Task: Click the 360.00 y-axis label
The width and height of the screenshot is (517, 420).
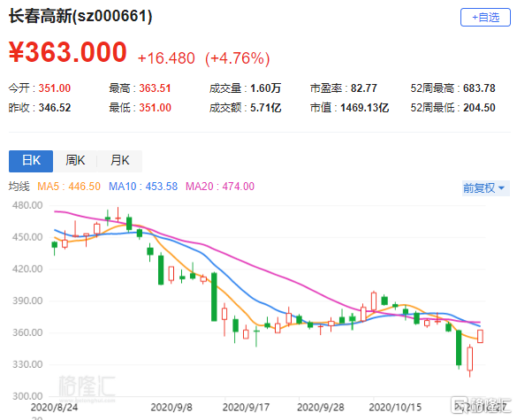Action: [27, 332]
